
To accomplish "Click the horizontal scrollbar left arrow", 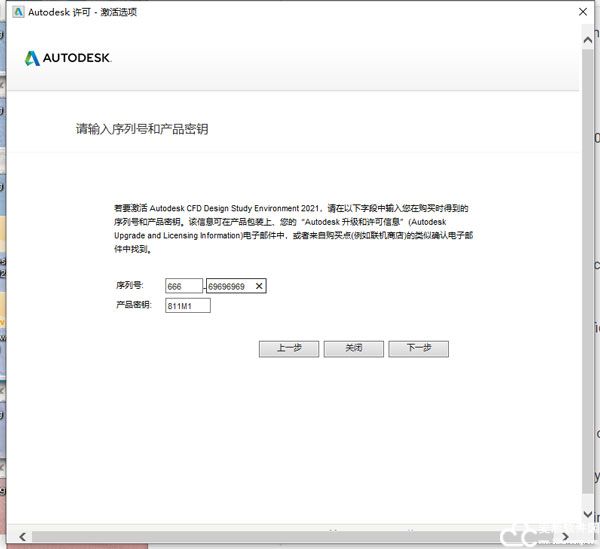I will (23, 537).
